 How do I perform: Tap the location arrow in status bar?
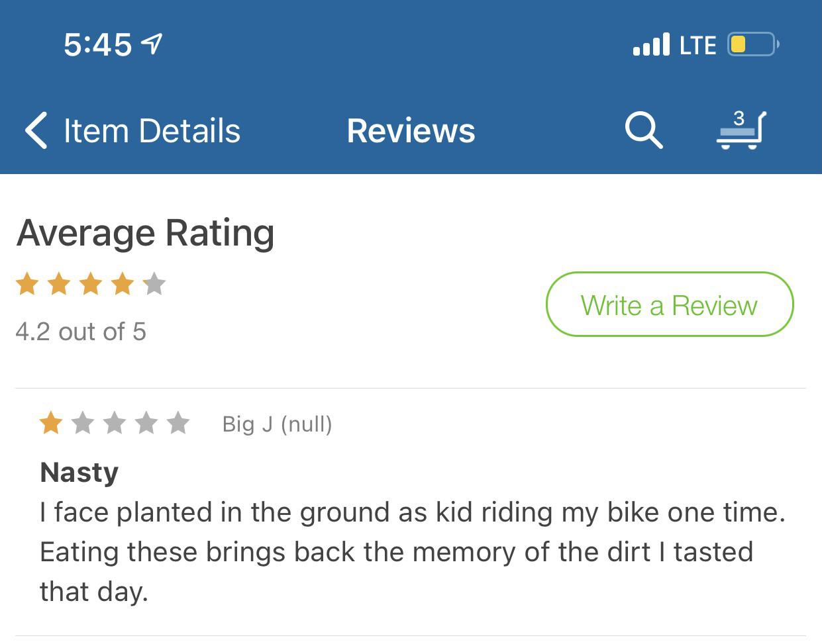point(153,44)
